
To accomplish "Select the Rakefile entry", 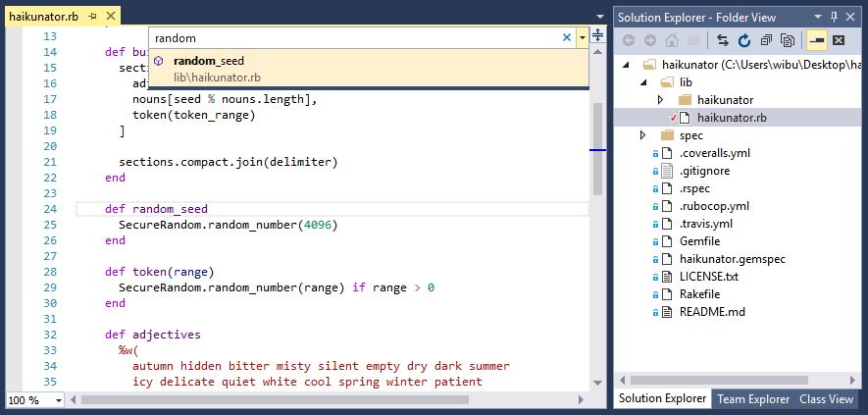I will coord(699,294).
